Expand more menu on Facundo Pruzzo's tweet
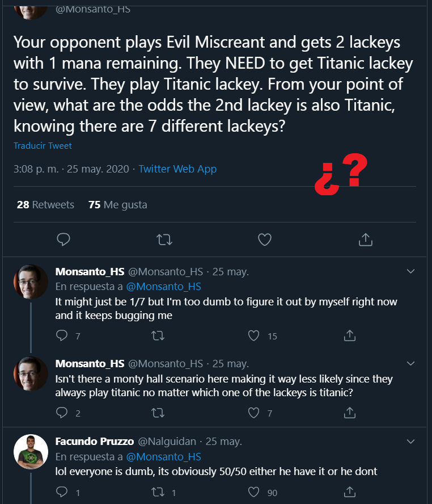432x504 pixels. click(411, 440)
